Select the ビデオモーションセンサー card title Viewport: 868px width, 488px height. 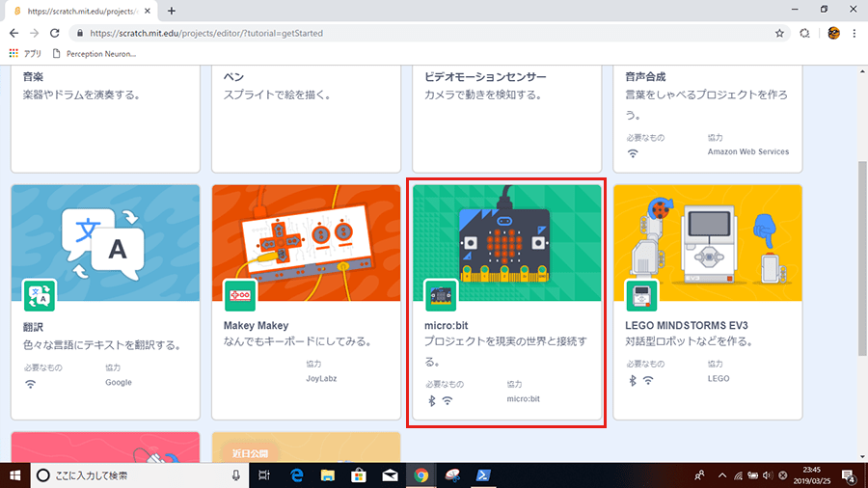coord(485,77)
